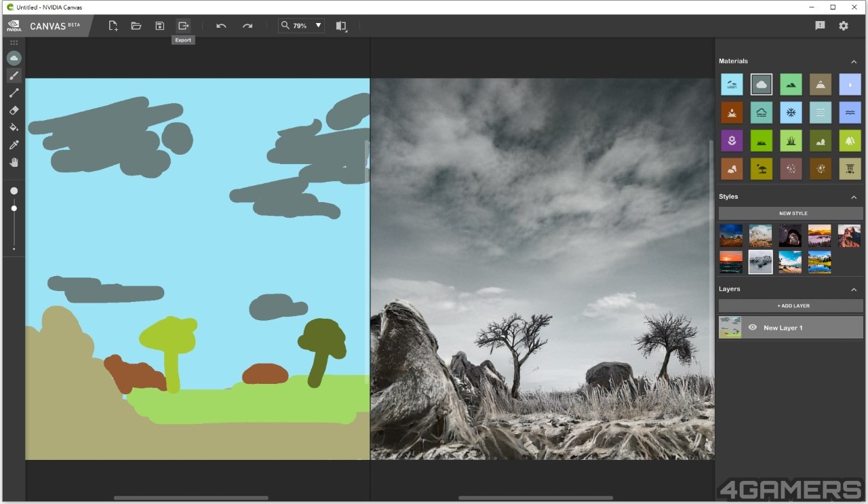The image size is (868, 504).
Task: Pick the blue waves sea material
Action: [850, 113]
